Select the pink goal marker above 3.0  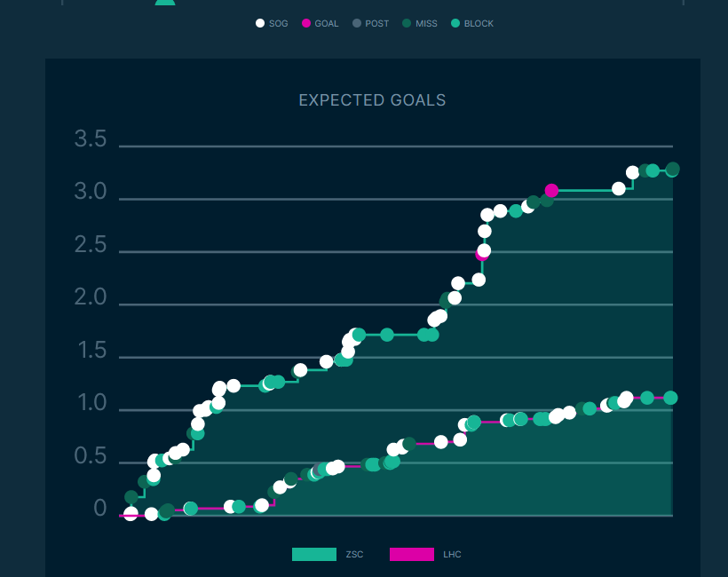click(x=551, y=190)
